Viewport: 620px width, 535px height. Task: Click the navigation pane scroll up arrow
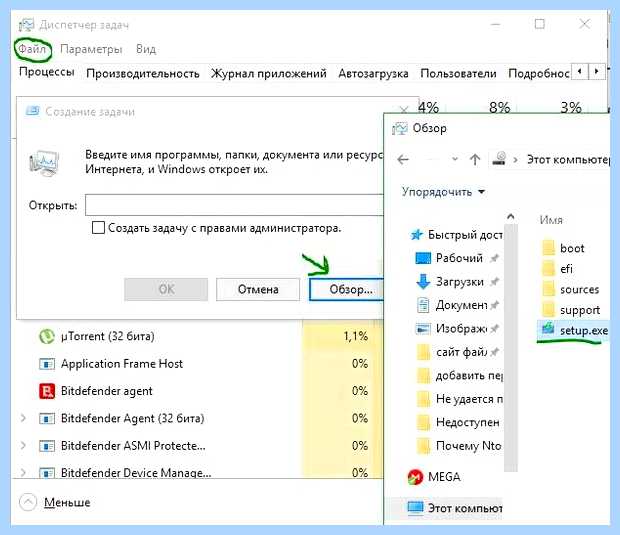pos(511,217)
